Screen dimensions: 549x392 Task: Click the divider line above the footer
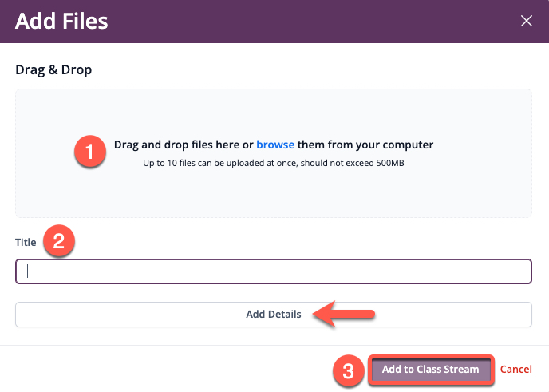click(274, 346)
